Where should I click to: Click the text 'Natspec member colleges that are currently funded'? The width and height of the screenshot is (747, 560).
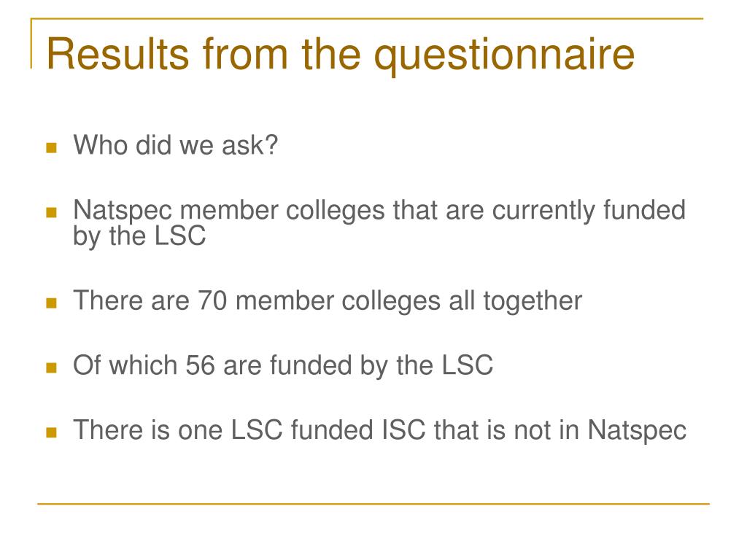pos(379,211)
